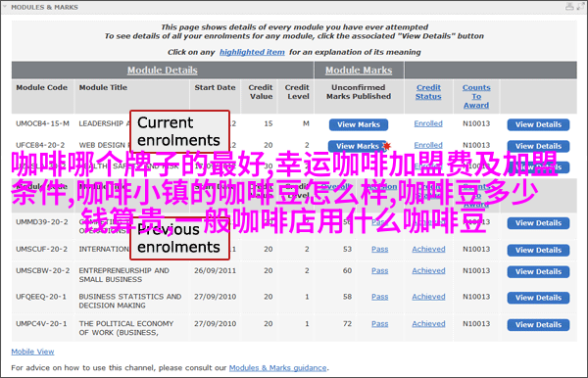Image resolution: width=588 pixels, height=378 pixels.
Task: Click the Module Marks header link
Action: coord(359,71)
